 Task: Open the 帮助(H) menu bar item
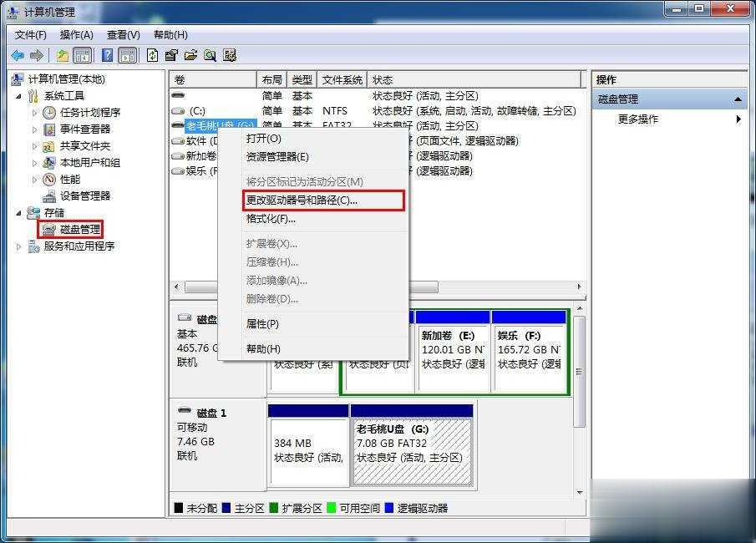170,35
